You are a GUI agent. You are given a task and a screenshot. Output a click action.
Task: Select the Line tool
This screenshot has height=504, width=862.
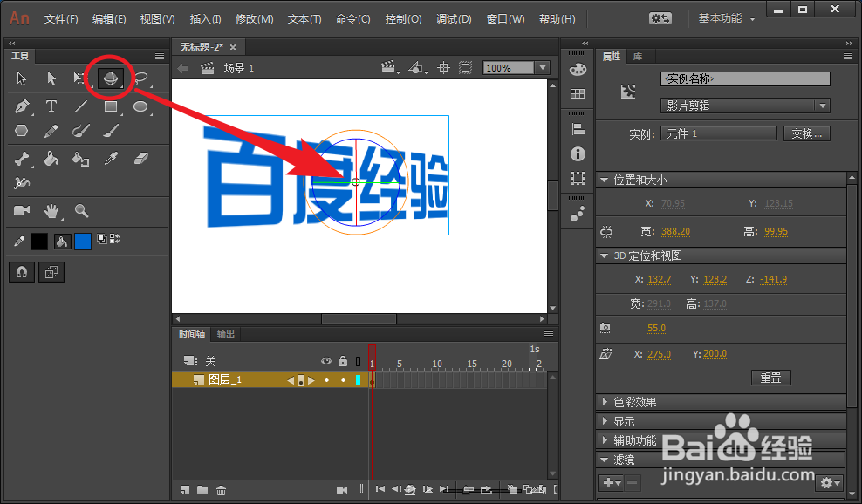pos(81,106)
